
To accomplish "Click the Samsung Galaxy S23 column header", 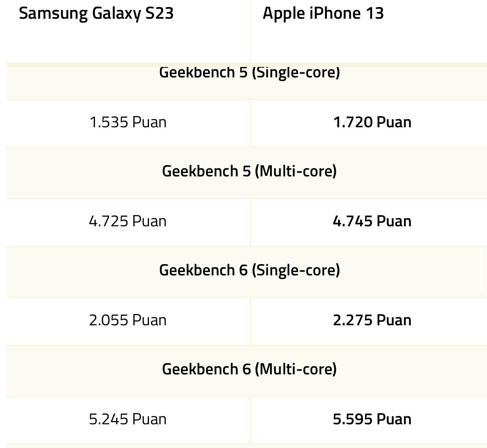I will click(96, 14).
